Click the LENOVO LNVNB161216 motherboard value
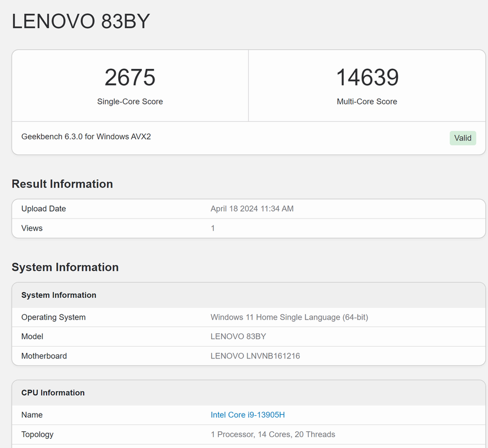488x448 pixels. click(x=255, y=356)
